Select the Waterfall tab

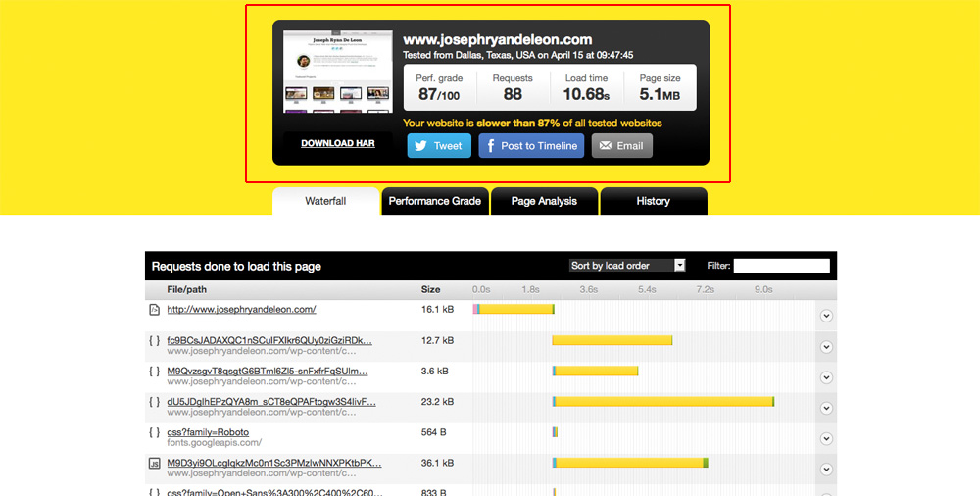[325, 201]
